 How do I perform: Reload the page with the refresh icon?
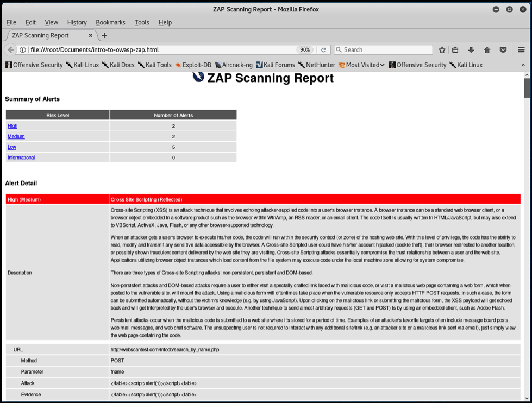point(324,50)
